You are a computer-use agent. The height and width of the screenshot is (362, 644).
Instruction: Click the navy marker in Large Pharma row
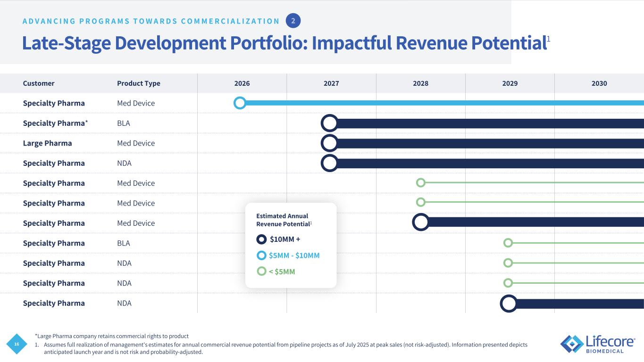pyautogui.click(x=329, y=143)
